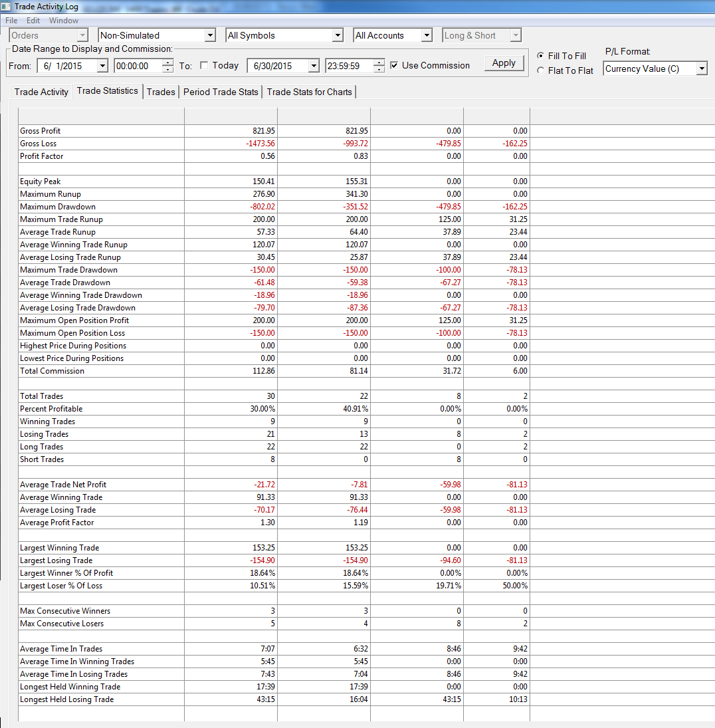The height and width of the screenshot is (728, 715).
Task: Click the Short Trades row label
Action: coord(42,459)
